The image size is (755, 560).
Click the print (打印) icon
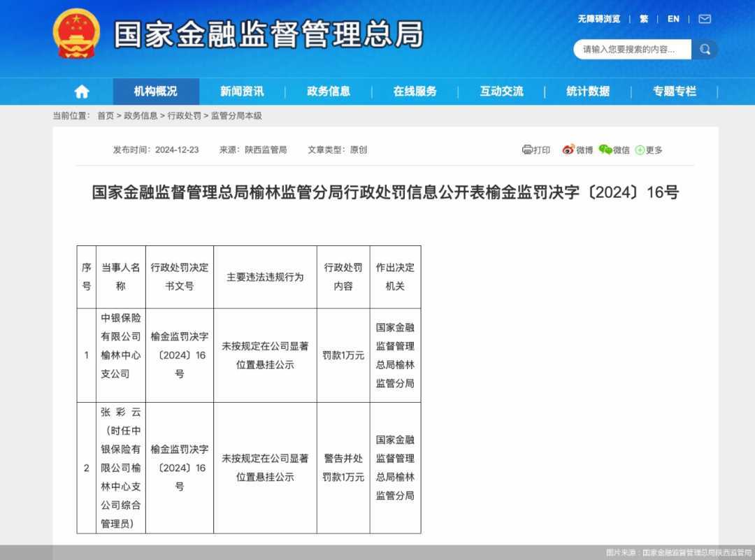click(x=528, y=150)
